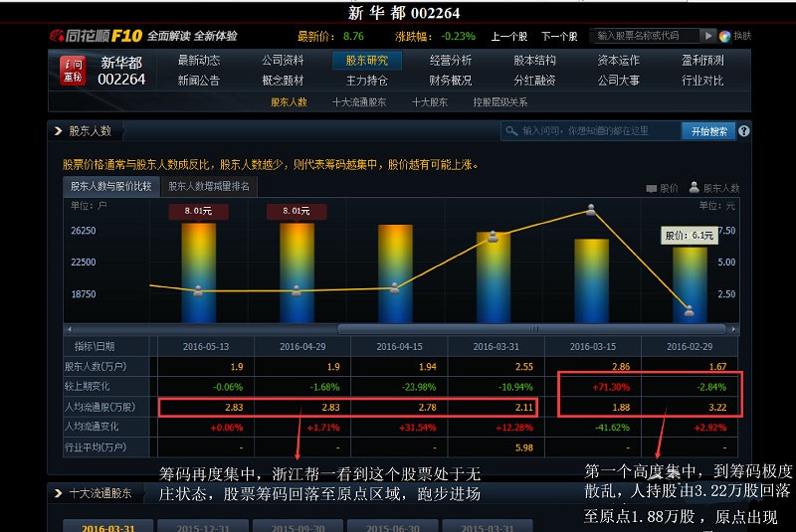
Task: Click the chart scrollbar right arrow
Action: pos(733,329)
